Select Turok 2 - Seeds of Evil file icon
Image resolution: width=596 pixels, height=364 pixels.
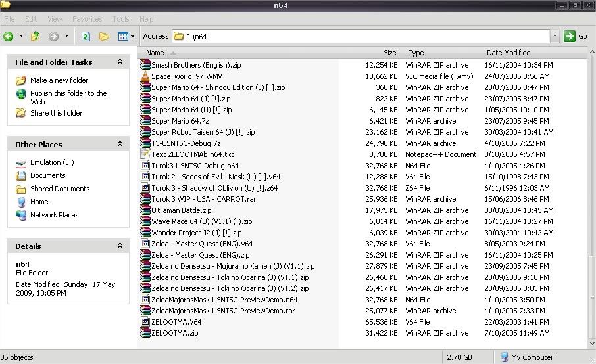click(x=145, y=177)
